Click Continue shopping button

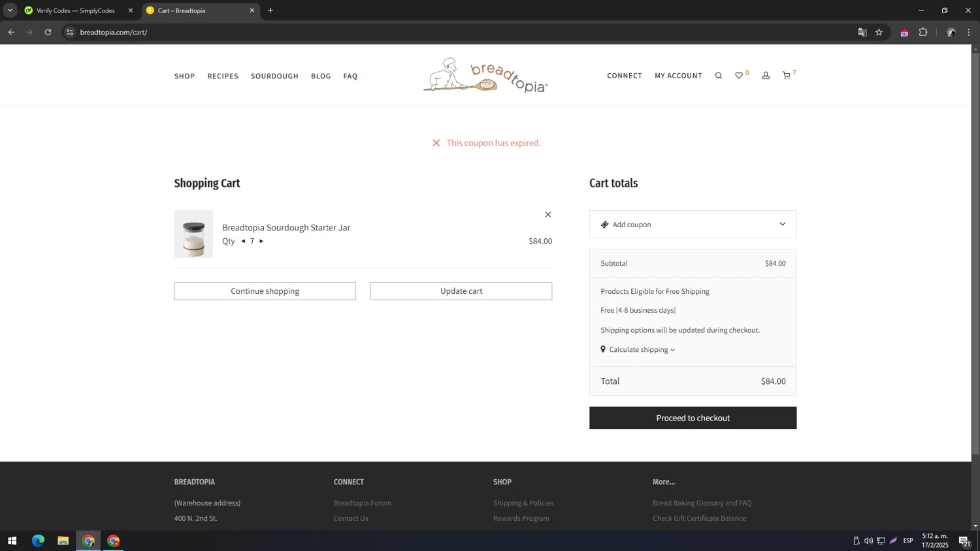(265, 291)
